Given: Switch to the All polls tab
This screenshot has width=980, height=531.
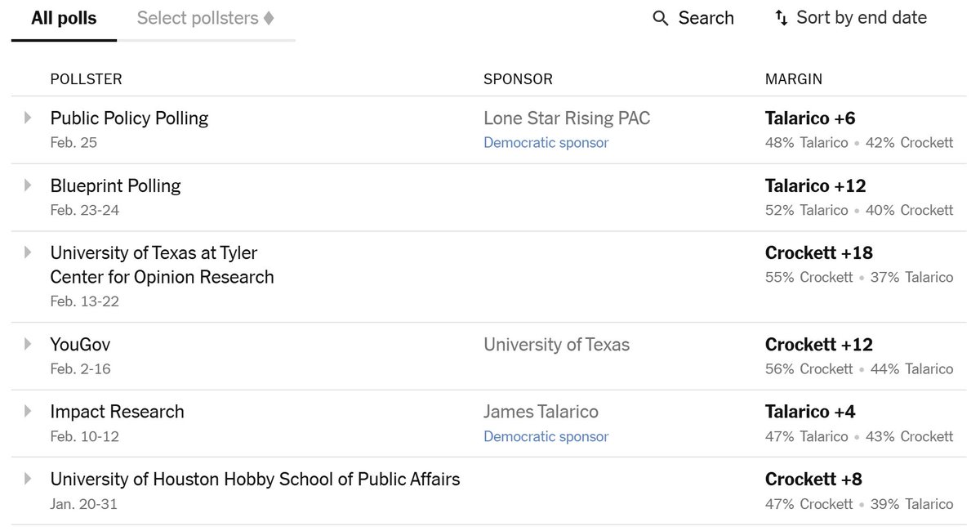Looking at the screenshot, I should tap(64, 18).
